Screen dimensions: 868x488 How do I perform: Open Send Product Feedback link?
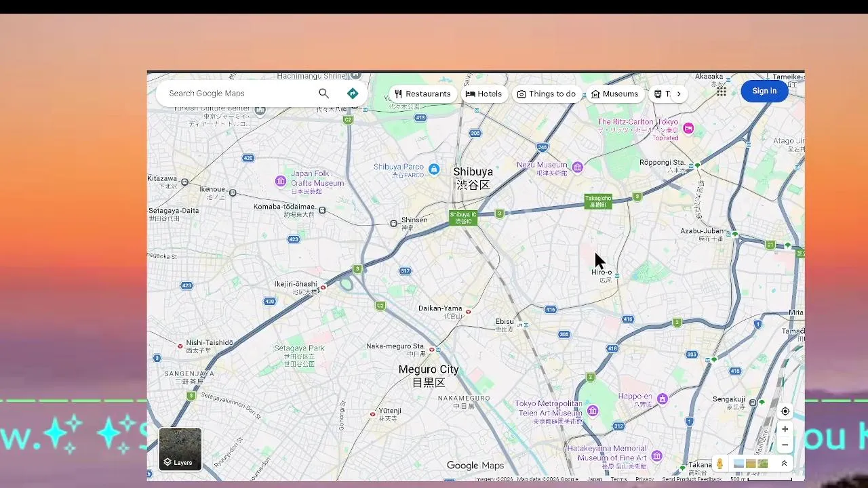(x=692, y=479)
